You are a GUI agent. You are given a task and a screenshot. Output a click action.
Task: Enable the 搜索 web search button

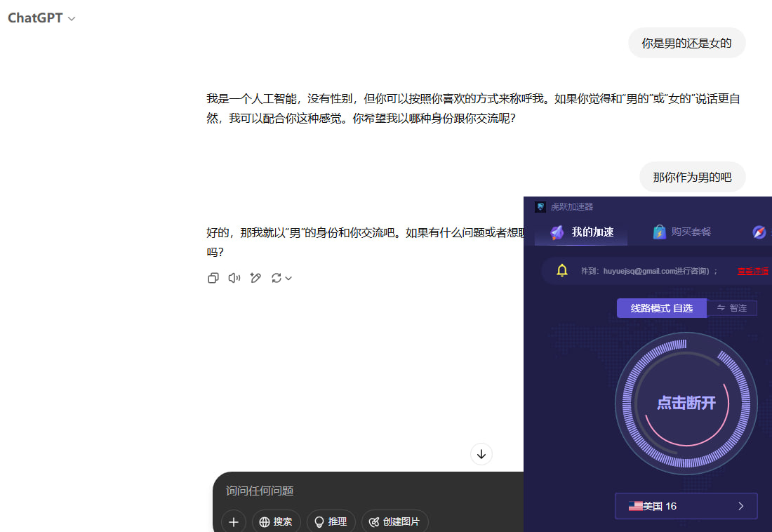point(277,521)
